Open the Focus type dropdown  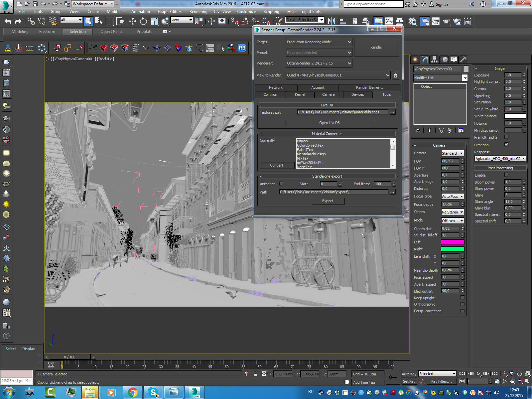click(x=453, y=197)
